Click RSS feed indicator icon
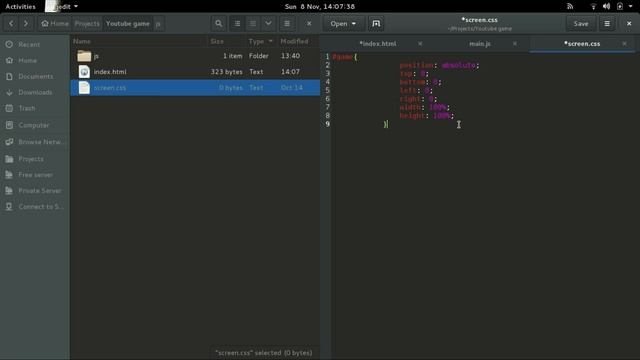The image size is (640, 360). coord(570,7)
